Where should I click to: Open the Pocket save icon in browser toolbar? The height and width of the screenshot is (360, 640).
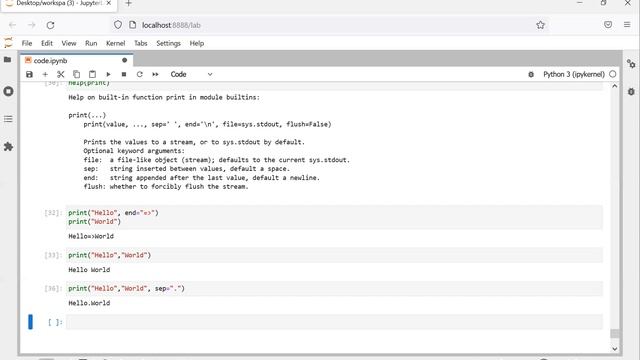click(608, 25)
